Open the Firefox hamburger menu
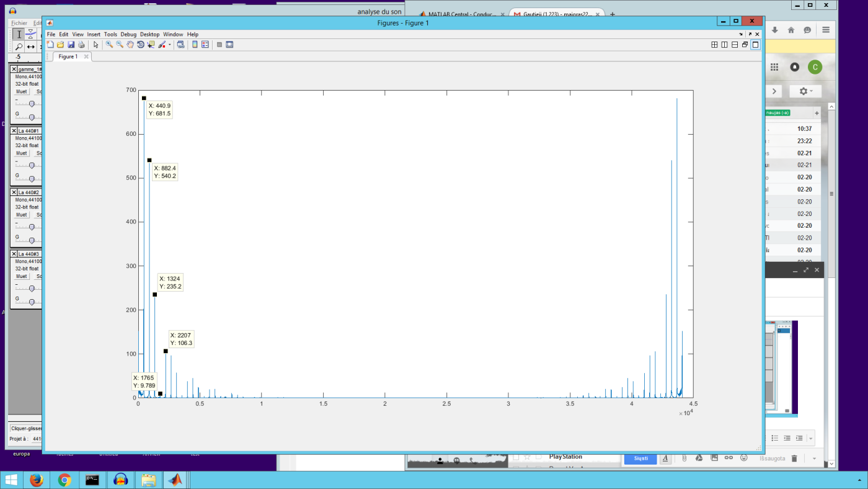 click(826, 30)
